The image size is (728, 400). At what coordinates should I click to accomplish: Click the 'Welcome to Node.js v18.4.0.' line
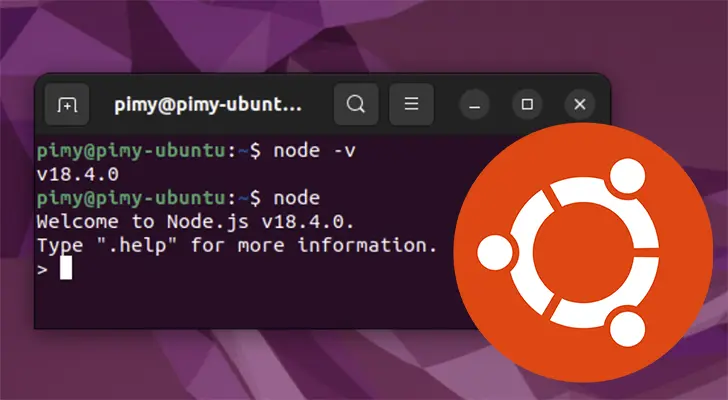195,222
